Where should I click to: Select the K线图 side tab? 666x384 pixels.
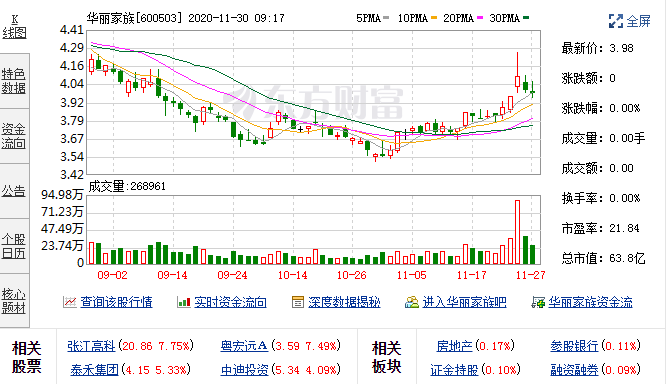pyautogui.click(x=14, y=27)
